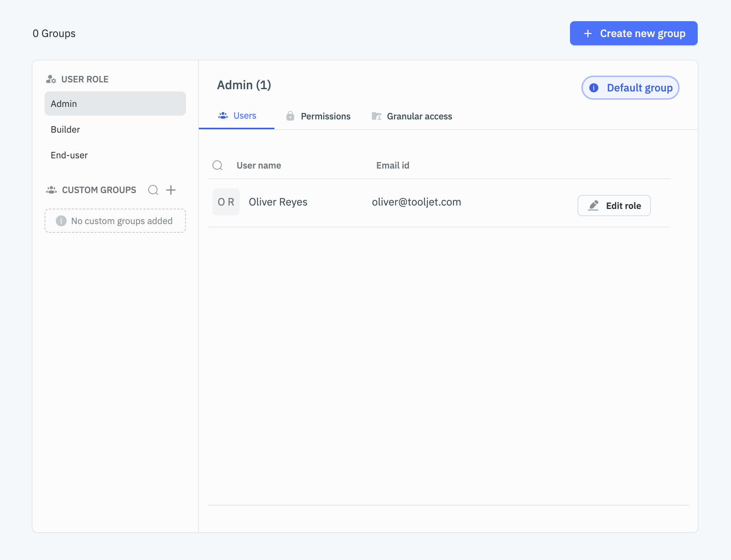Click the lock icon for Permissions

pos(290,116)
